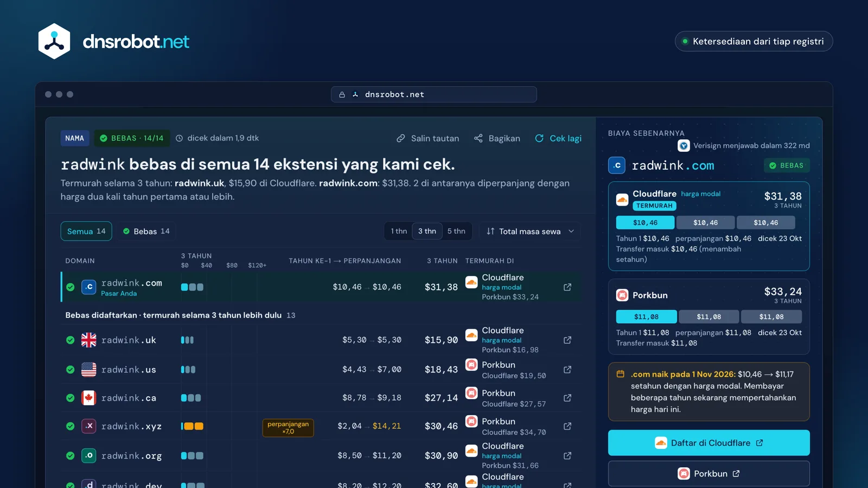Click first-year $11,08 bar in Porkbun card
Image resolution: width=868 pixels, height=488 pixels.
(x=646, y=317)
